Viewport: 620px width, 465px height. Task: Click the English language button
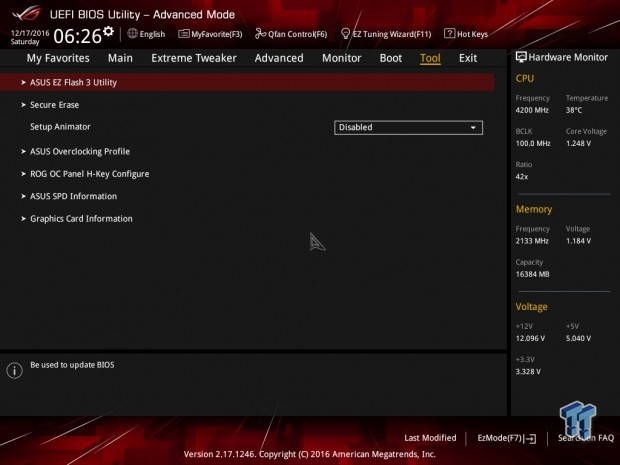(x=146, y=34)
